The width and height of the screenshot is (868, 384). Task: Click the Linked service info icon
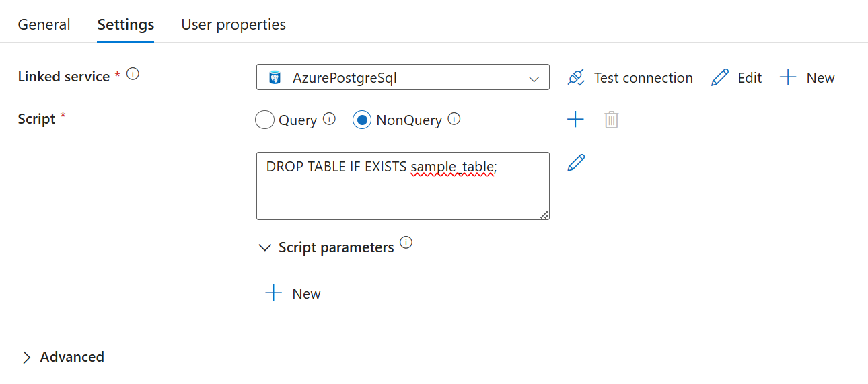133,75
